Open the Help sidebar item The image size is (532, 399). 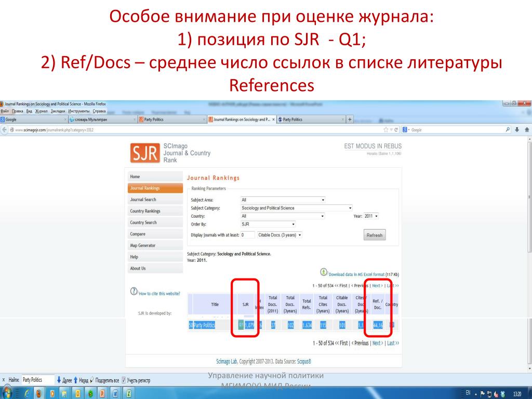tap(155, 257)
